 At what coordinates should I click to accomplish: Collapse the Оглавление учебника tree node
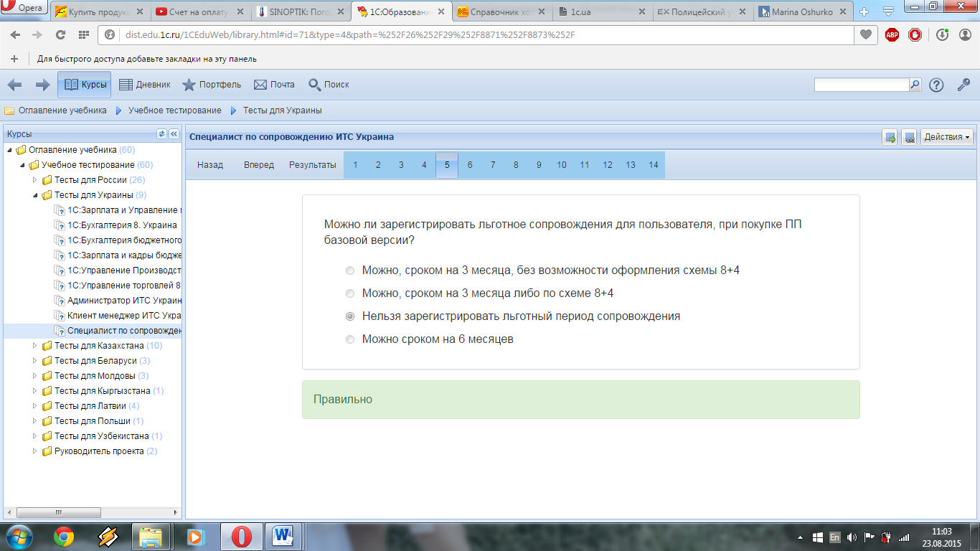pos(10,150)
